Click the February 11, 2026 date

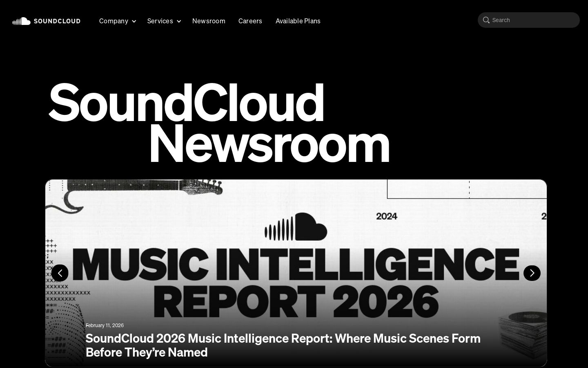pos(105,325)
